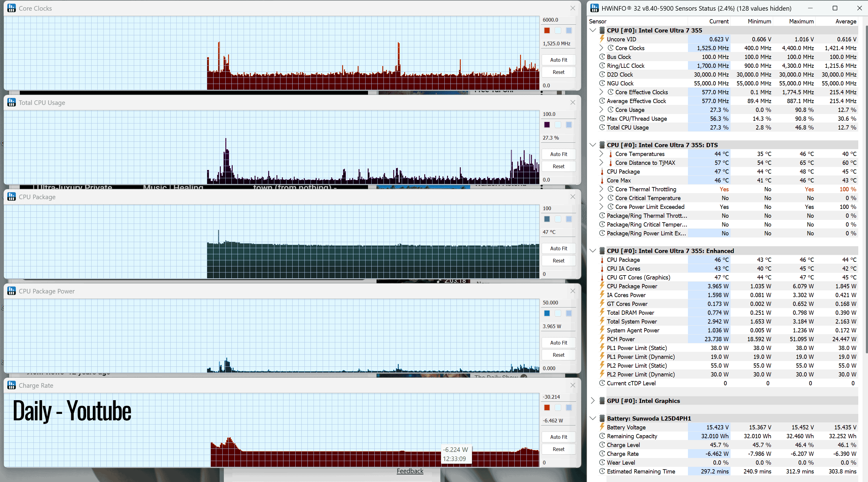This screenshot has height=482, width=868.
Task: Click Auto Fit in the Core Clocks graph
Action: 558,60
